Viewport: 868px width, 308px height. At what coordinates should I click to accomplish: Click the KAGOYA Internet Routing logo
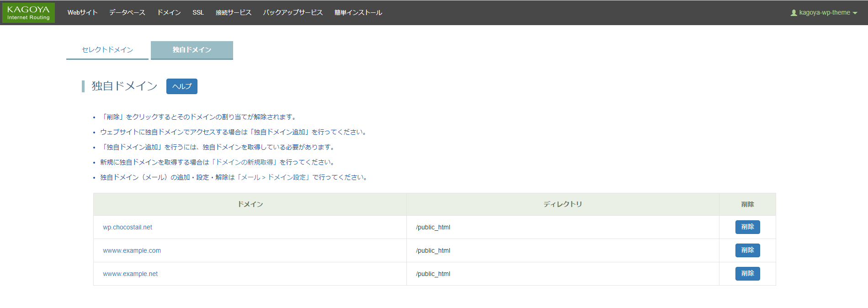tap(28, 13)
